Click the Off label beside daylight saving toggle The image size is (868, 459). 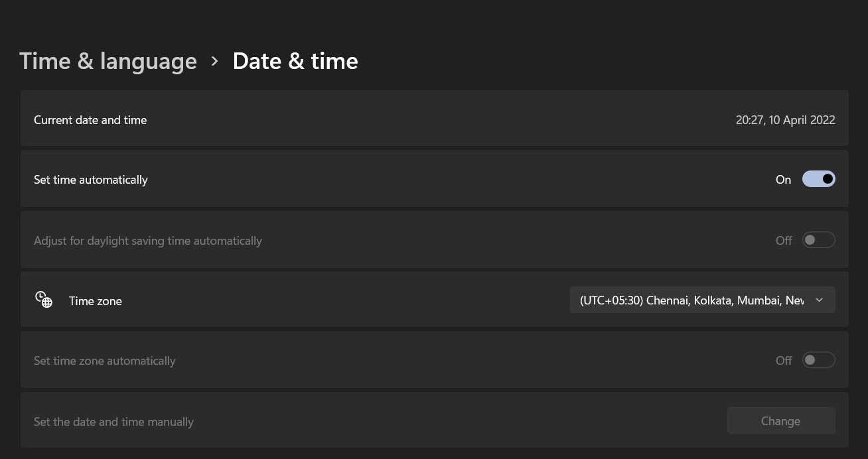click(783, 240)
